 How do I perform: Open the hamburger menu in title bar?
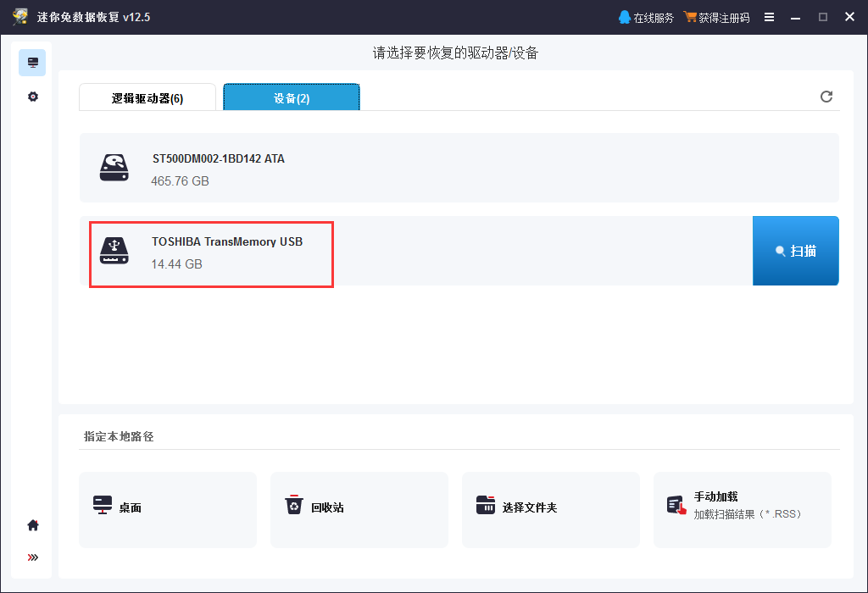coord(769,17)
